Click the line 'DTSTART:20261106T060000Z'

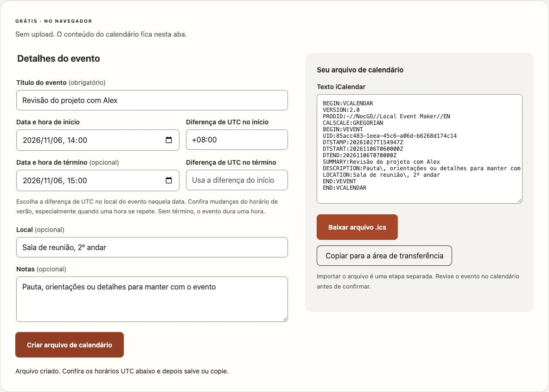coord(363,149)
